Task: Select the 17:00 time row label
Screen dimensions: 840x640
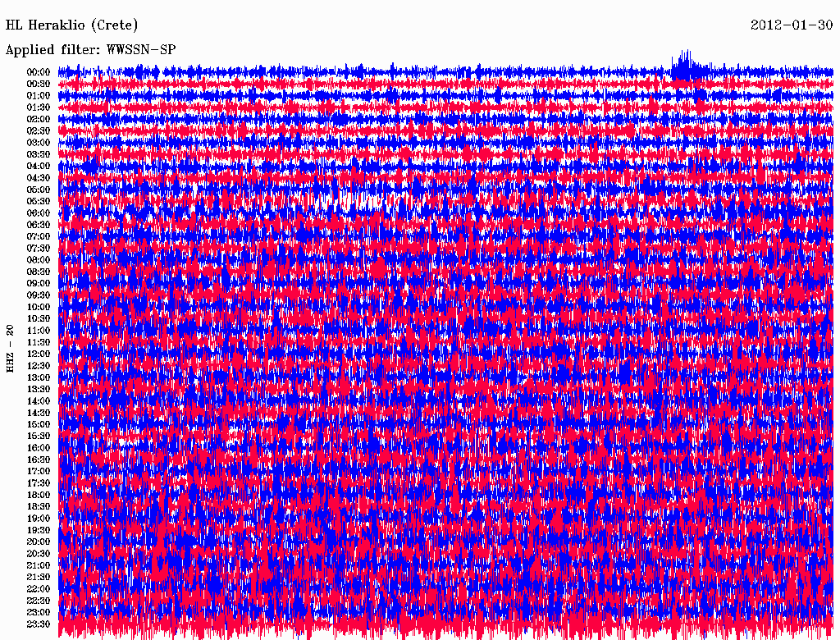Action: coord(39,471)
